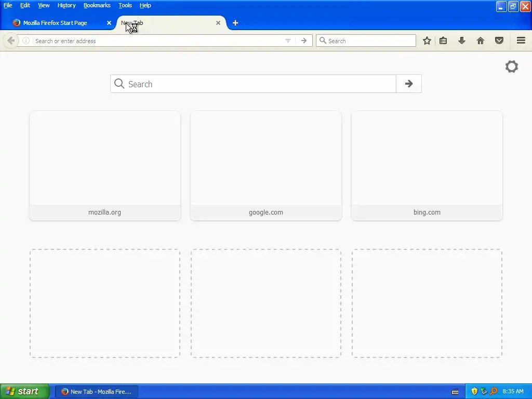This screenshot has height=399, width=532.
Task: Activate New Tab - Mozilla Firefox taskbar button
Action: point(97,392)
